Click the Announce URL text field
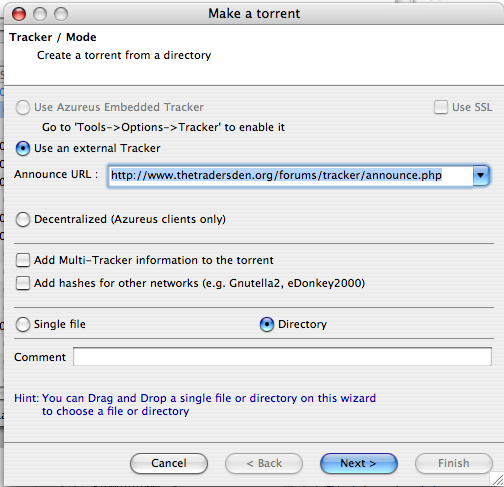 [x=290, y=175]
